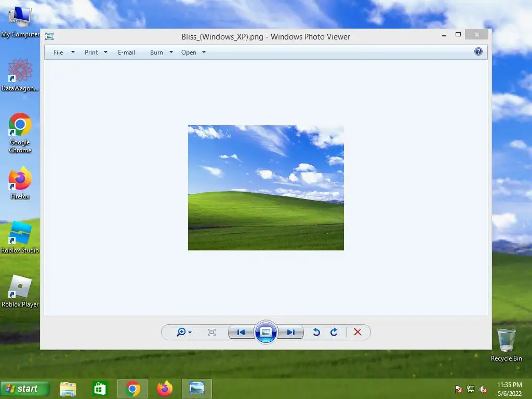
Task: Expand the Burn dropdown arrow
Action: 171,52
